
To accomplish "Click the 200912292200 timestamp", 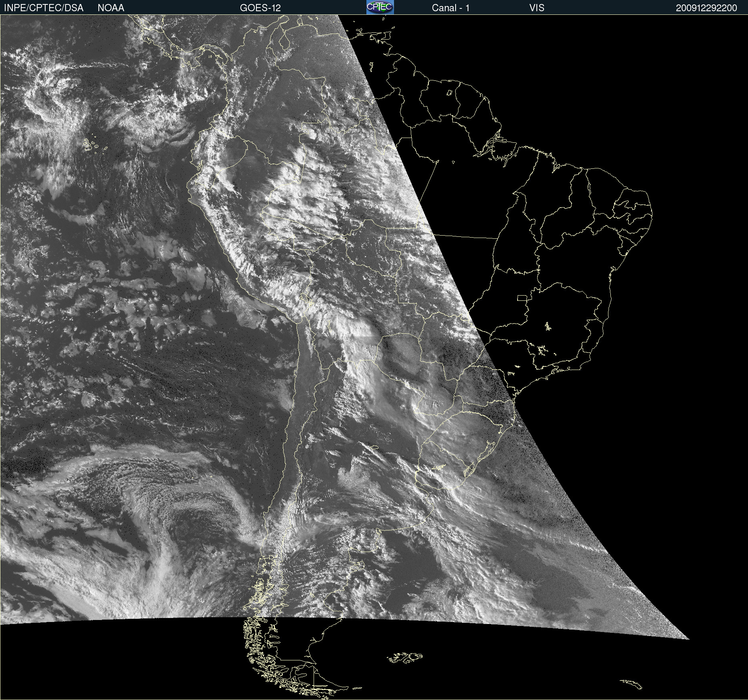I will pyautogui.click(x=706, y=8).
